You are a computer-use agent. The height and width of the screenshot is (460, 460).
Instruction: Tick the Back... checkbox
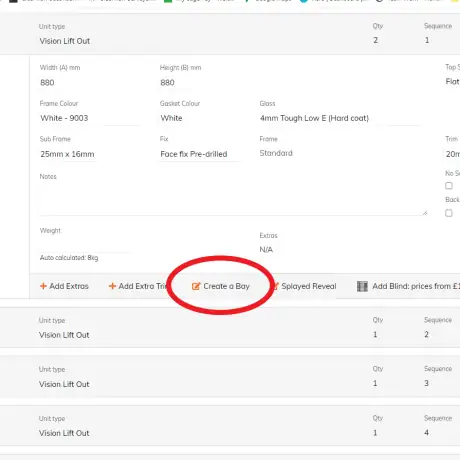(x=449, y=213)
